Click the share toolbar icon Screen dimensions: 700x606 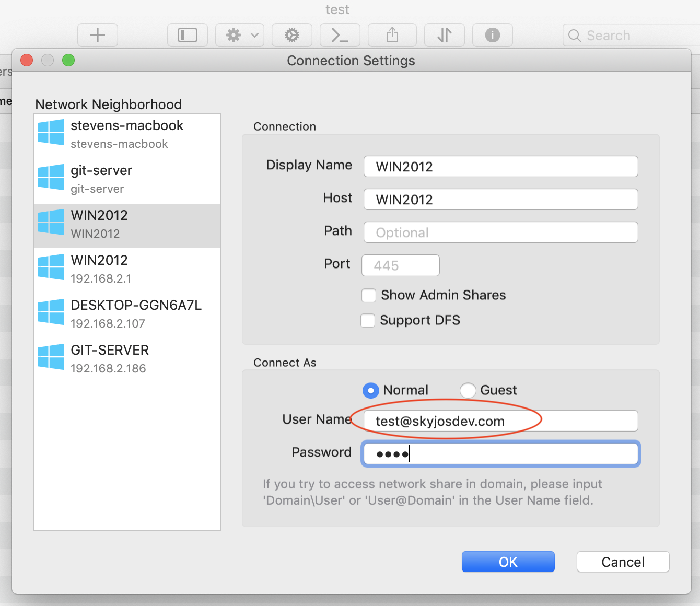(x=392, y=36)
